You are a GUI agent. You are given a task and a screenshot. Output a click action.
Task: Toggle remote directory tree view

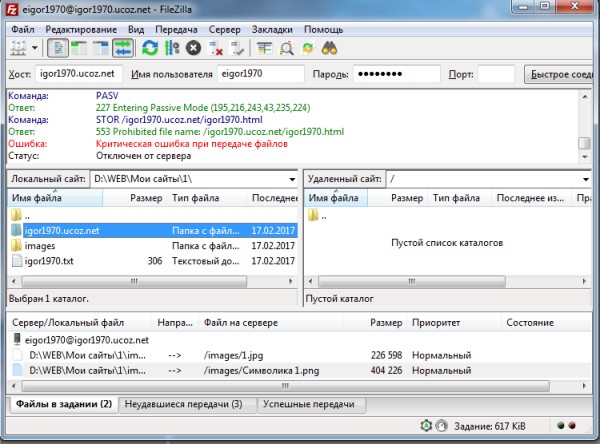[x=101, y=48]
